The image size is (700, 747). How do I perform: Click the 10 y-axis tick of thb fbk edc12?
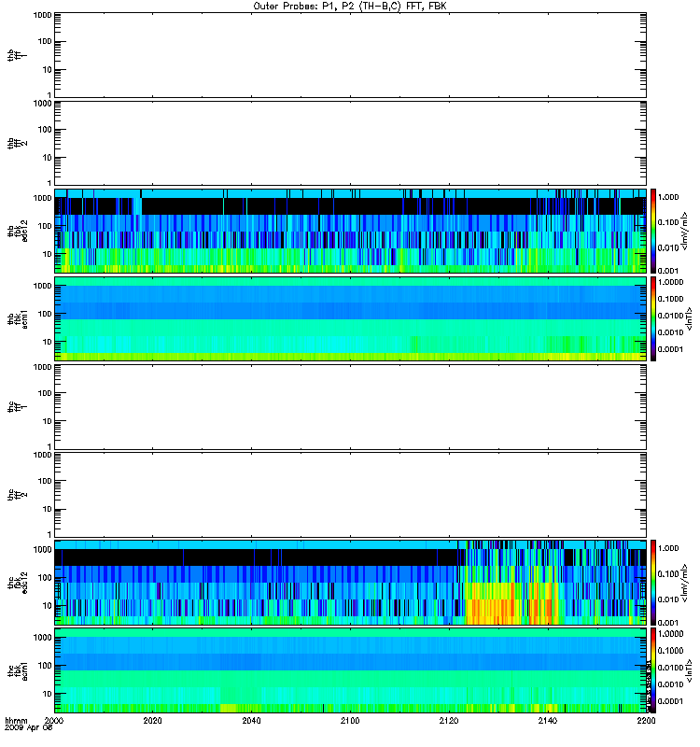pyautogui.click(x=47, y=254)
